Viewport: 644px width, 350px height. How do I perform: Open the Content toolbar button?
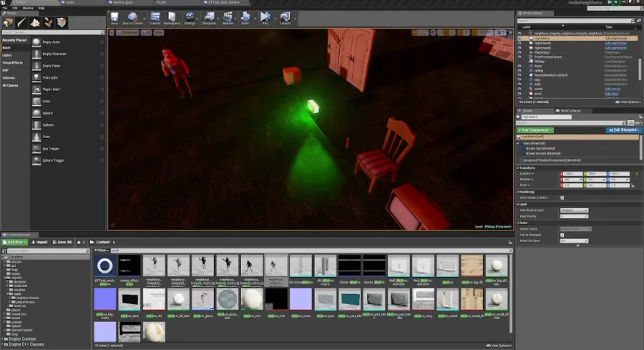click(155, 18)
